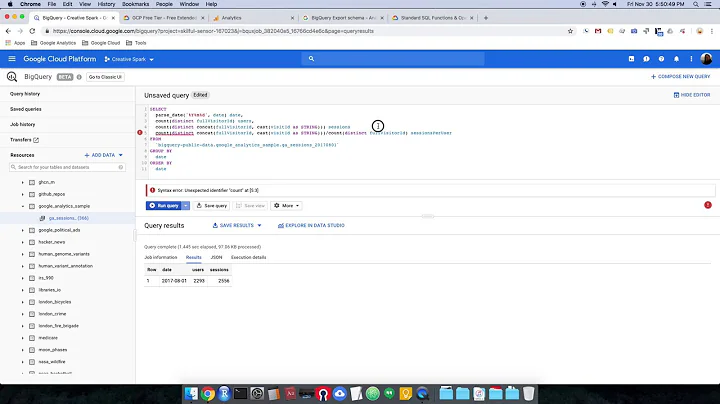The height and width of the screenshot is (404, 720).
Task: Open the help question mark icon
Action: pos(661,59)
